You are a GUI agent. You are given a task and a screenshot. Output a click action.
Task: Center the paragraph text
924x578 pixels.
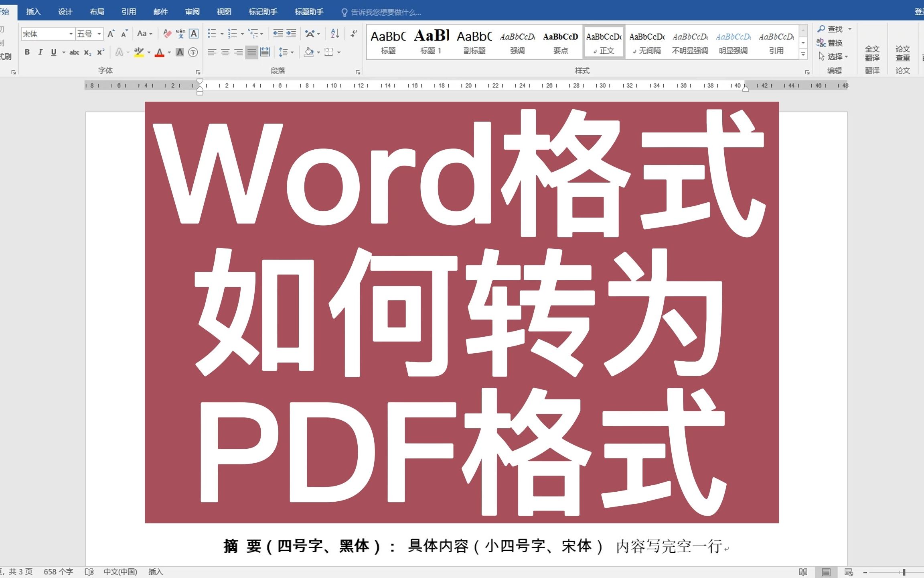point(225,52)
